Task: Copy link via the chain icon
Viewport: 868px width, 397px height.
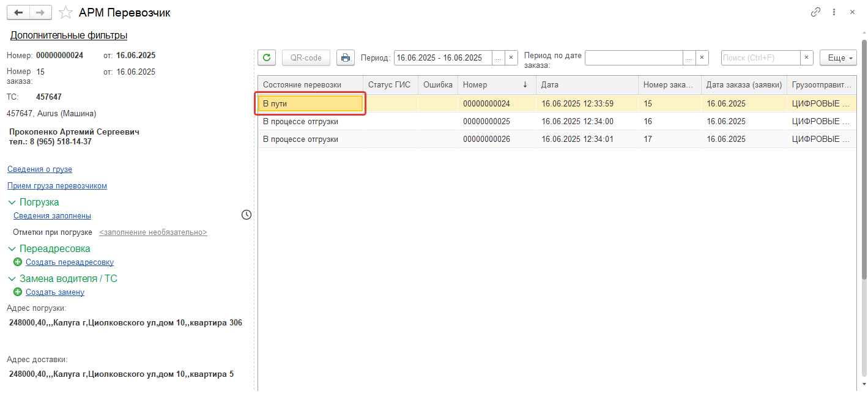Action: 815,12
